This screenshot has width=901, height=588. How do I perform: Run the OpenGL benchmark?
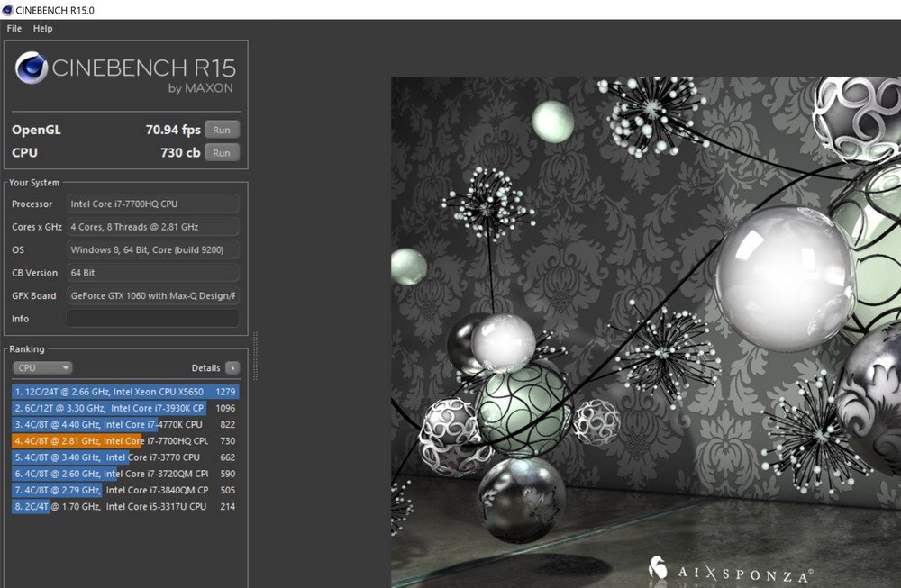click(x=222, y=129)
